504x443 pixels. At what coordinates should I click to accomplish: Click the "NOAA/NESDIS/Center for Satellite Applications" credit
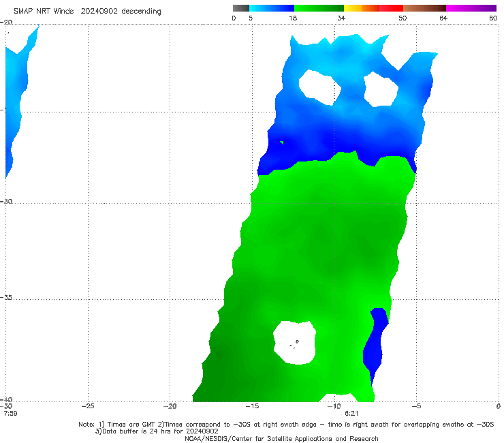(x=281, y=439)
